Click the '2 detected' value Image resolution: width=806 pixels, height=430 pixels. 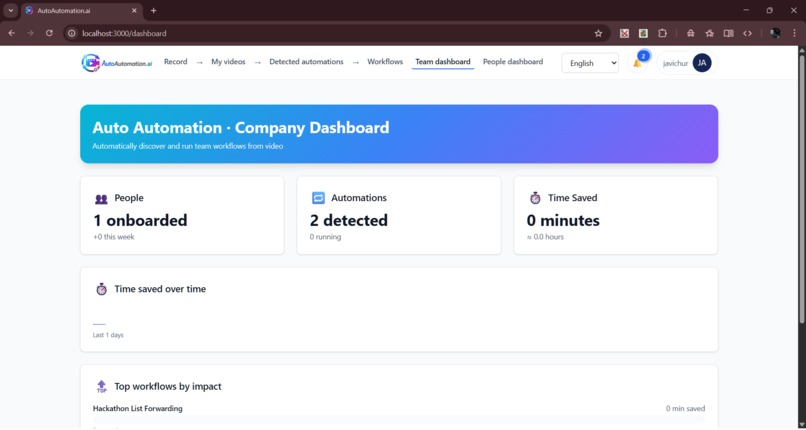(349, 220)
